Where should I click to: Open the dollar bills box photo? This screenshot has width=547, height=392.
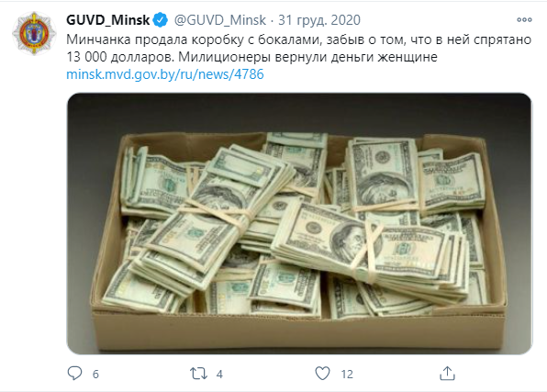[x=299, y=224]
